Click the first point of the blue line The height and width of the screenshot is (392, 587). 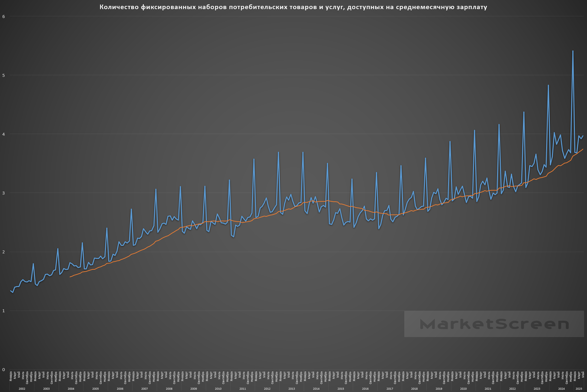click(10, 290)
